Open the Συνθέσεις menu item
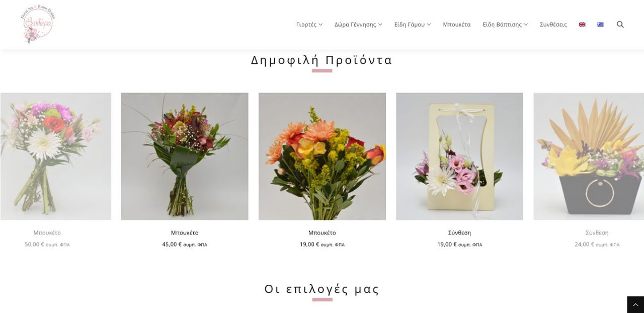644x313 pixels. pos(553,24)
